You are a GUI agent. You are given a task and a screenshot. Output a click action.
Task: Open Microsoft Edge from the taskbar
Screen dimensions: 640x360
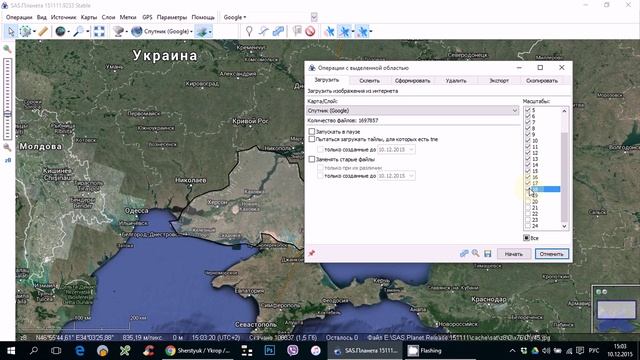[80, 351]
